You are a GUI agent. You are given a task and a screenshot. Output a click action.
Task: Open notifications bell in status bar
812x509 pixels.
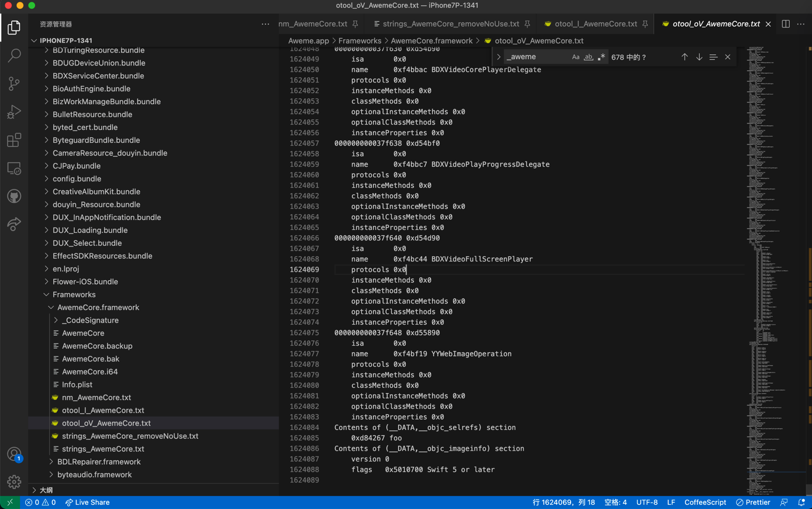click(x=801, y=503)
